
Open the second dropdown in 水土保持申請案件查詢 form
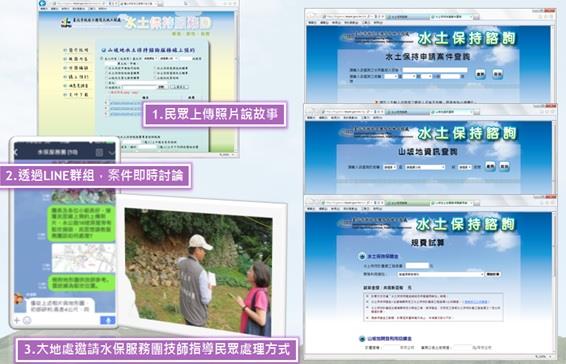409,77
